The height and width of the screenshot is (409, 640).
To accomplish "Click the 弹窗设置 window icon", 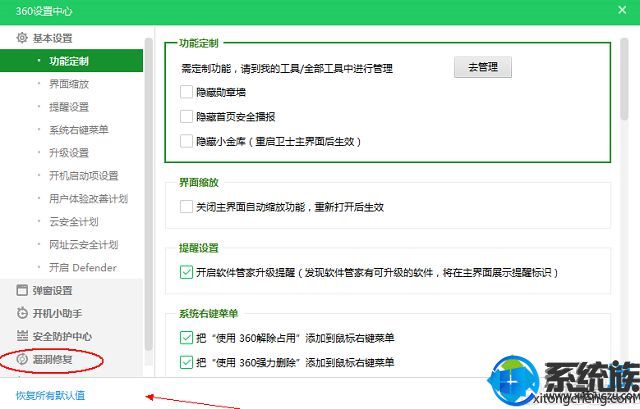I will pos(22,290).
